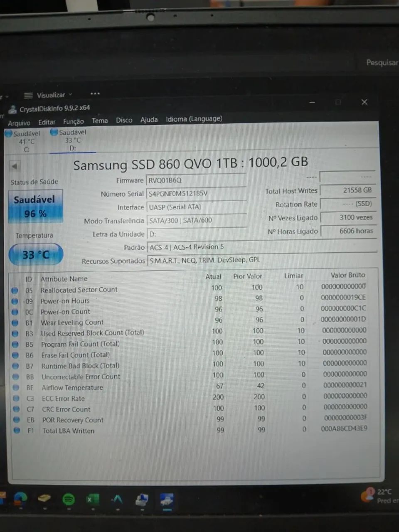This screenshot has height=532, width=399.
Task: Minimize the CrystalDiskInfo window
Action: point(313,102)
